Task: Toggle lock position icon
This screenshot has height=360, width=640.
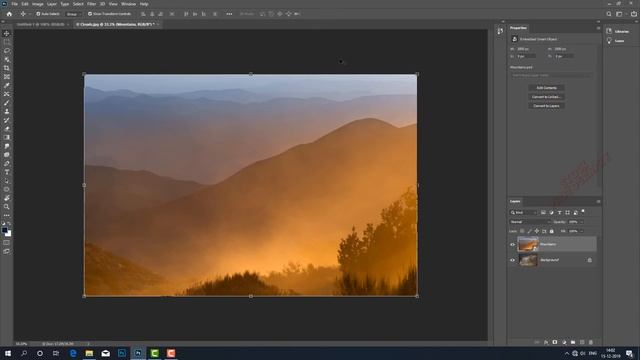Action: coord(537,231)
